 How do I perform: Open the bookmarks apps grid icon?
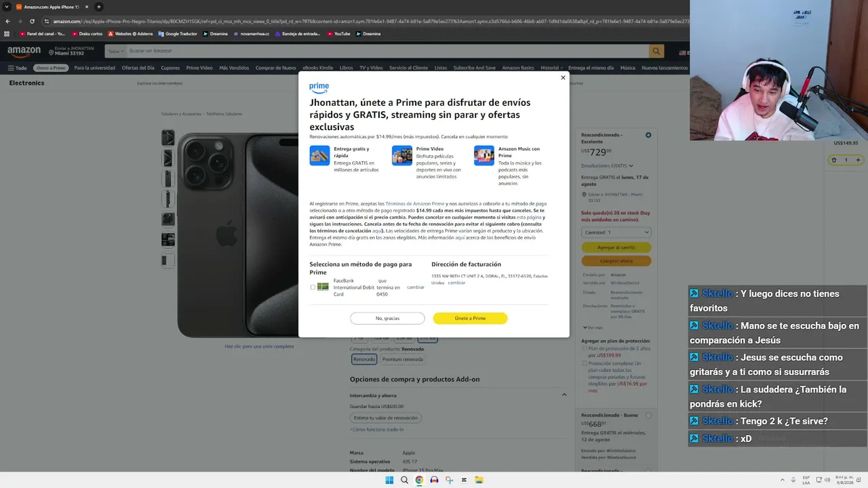click(7, 34)
